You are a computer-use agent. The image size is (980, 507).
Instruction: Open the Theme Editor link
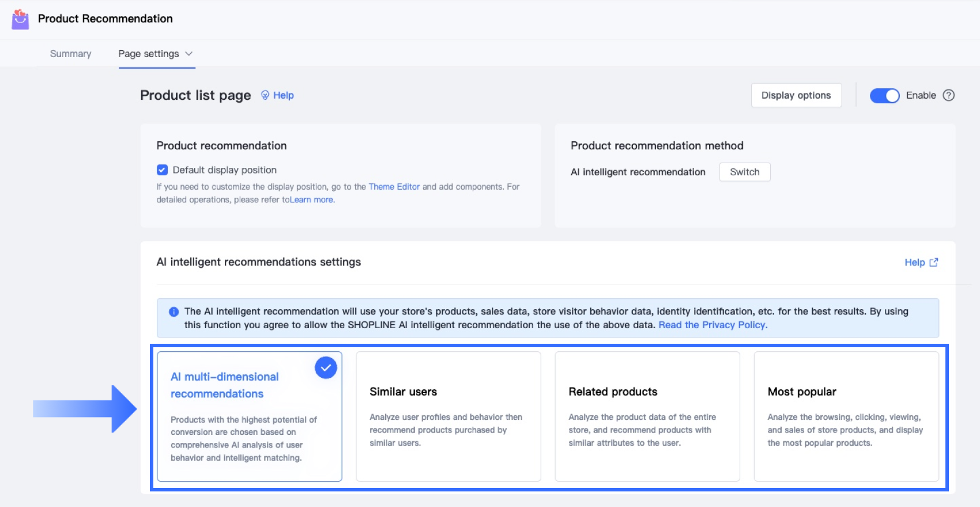pos(394,187)
